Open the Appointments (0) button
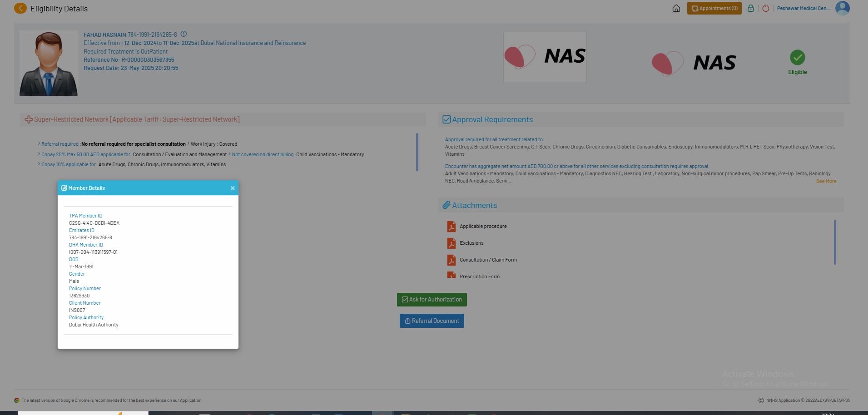 [x=714, y=8]
